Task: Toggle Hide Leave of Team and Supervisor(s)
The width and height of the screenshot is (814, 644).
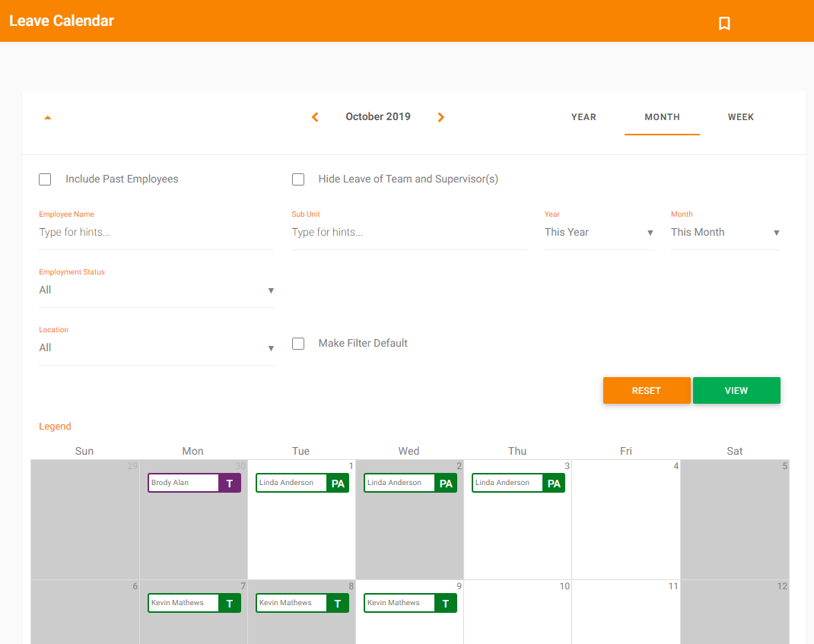Action: tap(298, 179)
